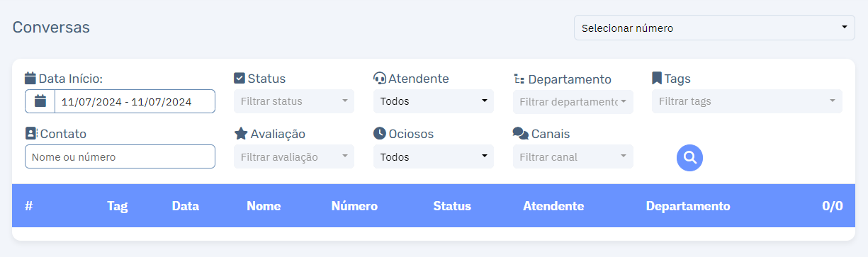Click the star icon next to Avaliação
Screen dimensions: 868x257
point(240,133)
